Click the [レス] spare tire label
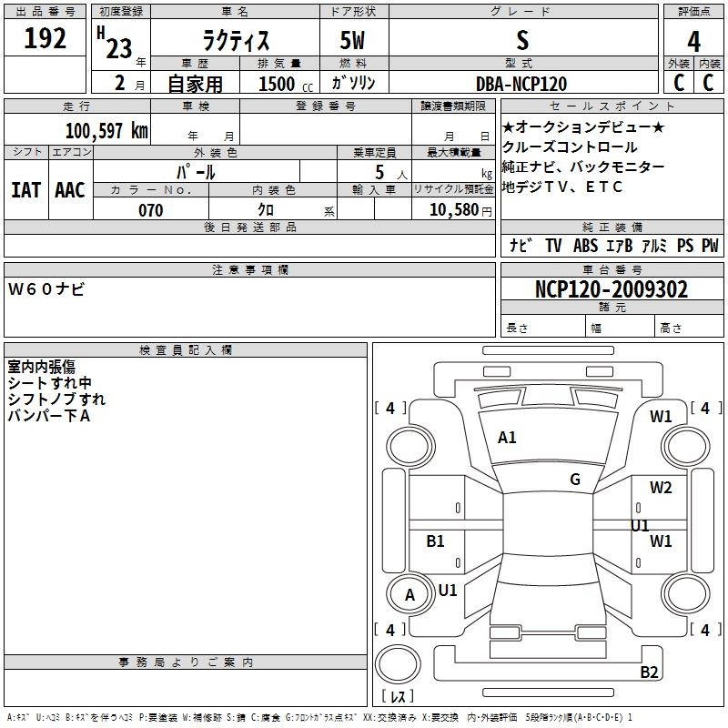Screen dimensions: 728x728 [x=398, y=696]
